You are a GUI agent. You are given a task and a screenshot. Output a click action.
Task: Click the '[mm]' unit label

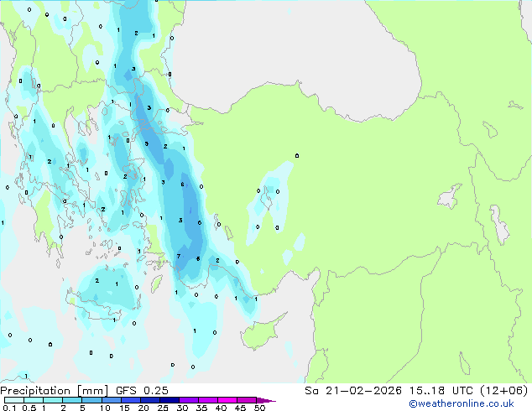click(93, 391)
